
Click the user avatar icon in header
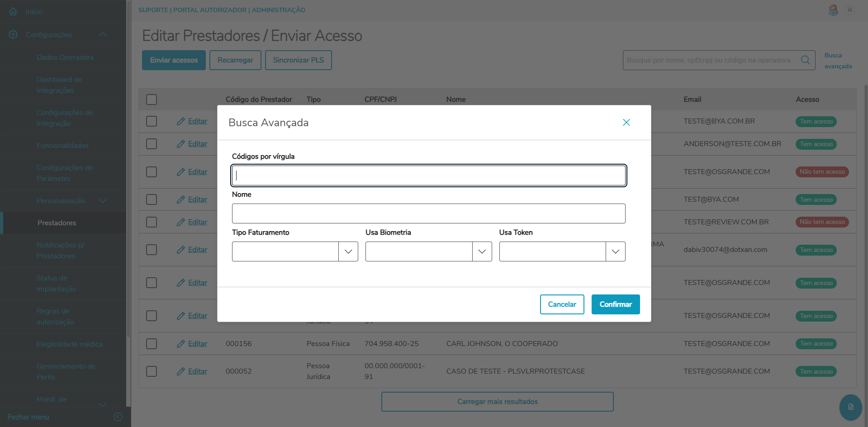(x=833, y=10)
